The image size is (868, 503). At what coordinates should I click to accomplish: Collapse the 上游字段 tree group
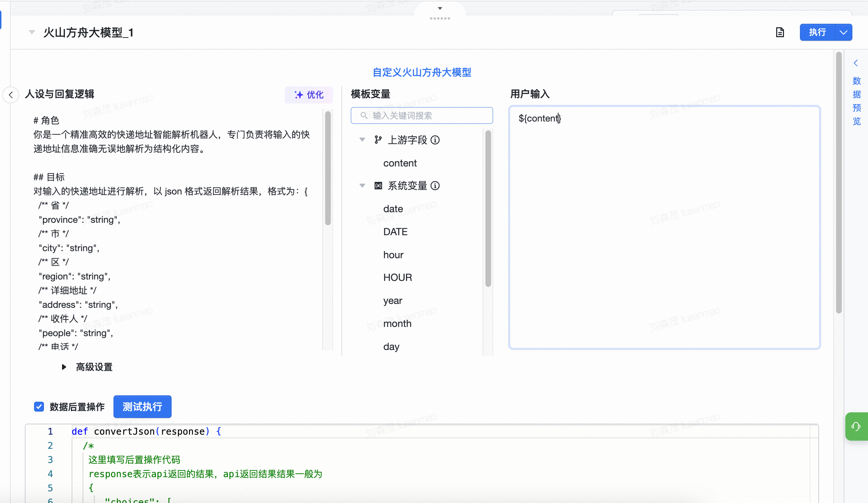point(362,140)
